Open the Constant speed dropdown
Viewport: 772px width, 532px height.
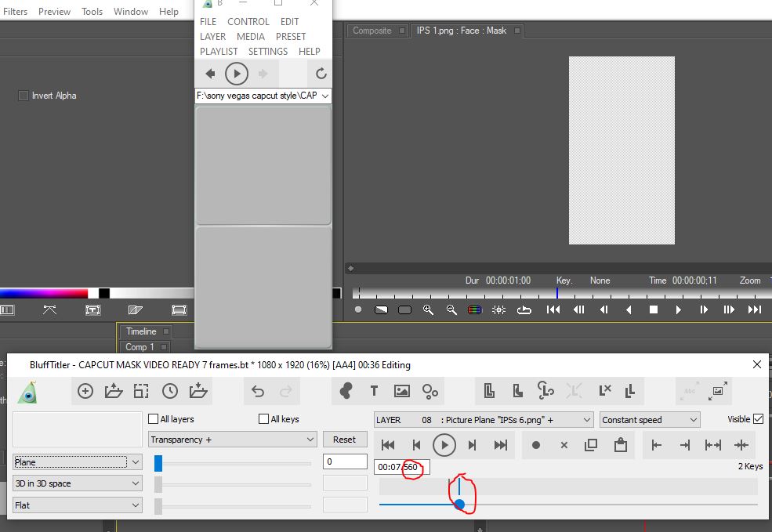(649, 420)
